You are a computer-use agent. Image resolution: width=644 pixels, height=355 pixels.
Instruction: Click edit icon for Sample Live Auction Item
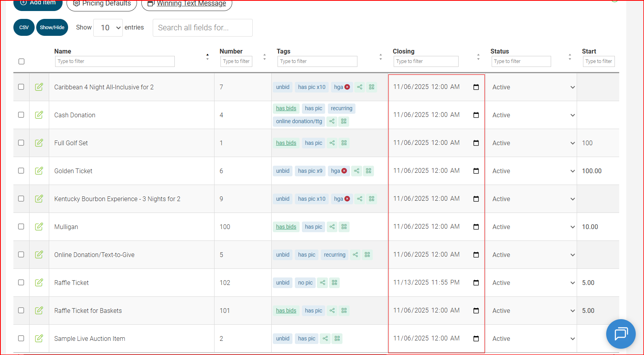[39, 338]
